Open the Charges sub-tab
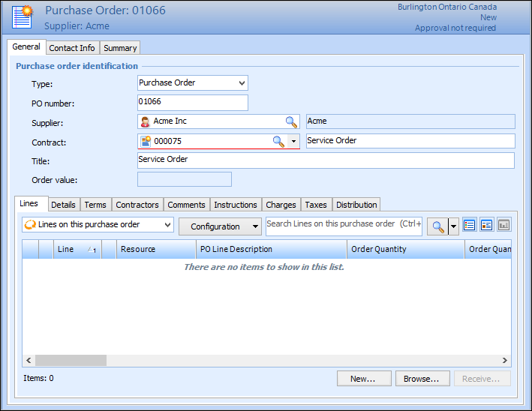 pos(281,205)
